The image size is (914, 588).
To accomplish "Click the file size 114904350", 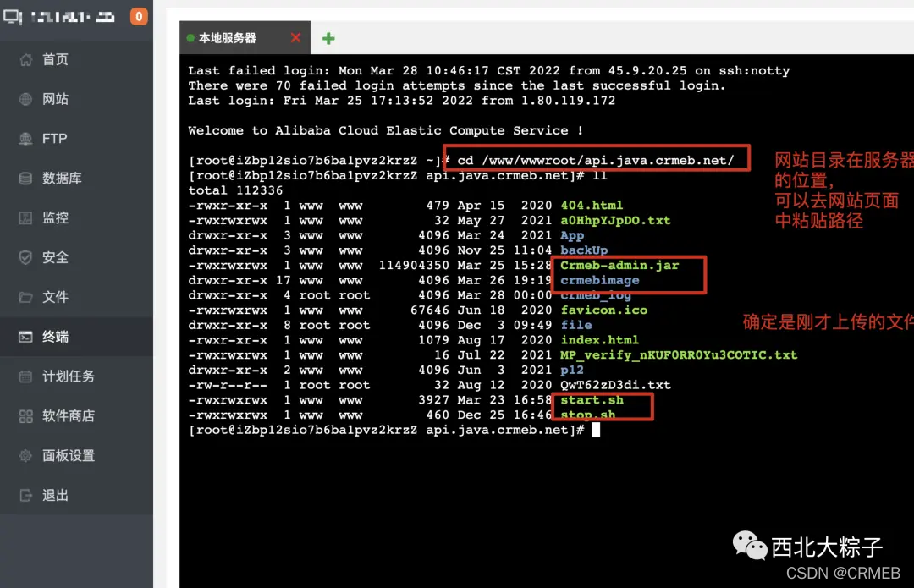I will tap(414, 265).
